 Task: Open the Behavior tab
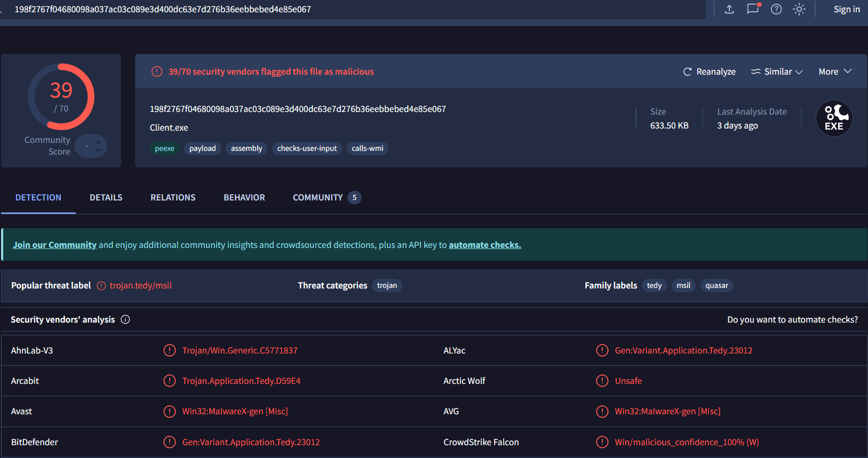click(x=244, y=197)
